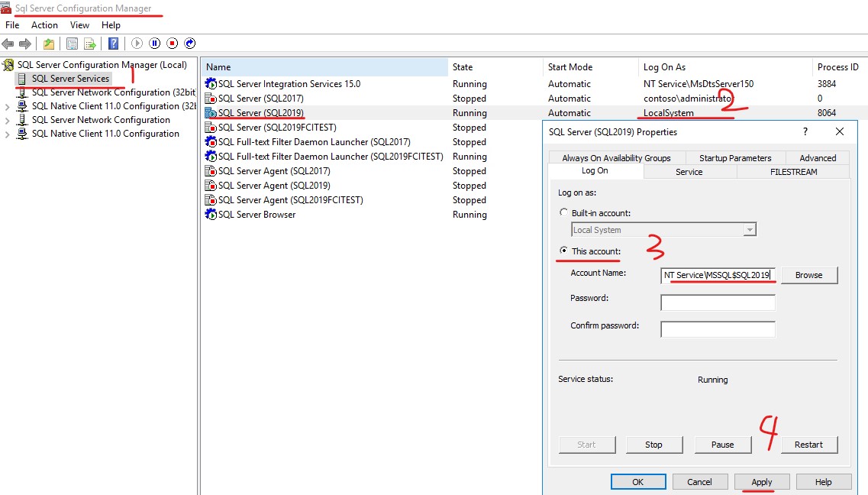Viewport: 868px width, 495px height.
Task: Click the Export List toolbar icon
Action: click(89, 44)
